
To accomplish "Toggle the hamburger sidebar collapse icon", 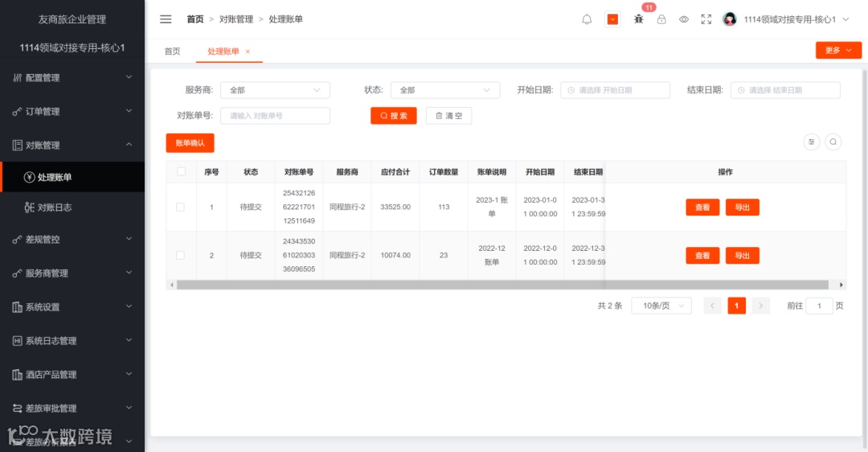I will (x=166, y=19).
